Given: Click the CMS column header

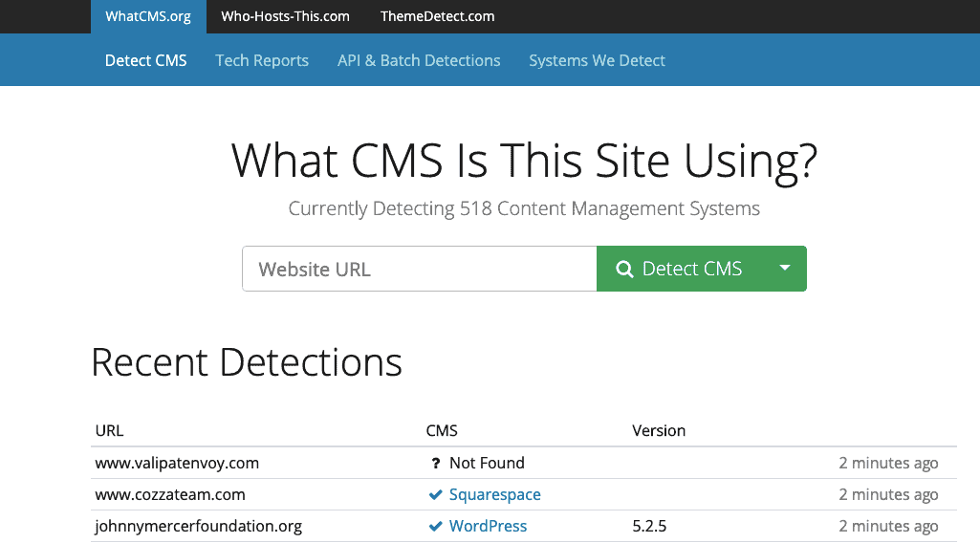Looking at the screenshot, I should pos(442,430).
